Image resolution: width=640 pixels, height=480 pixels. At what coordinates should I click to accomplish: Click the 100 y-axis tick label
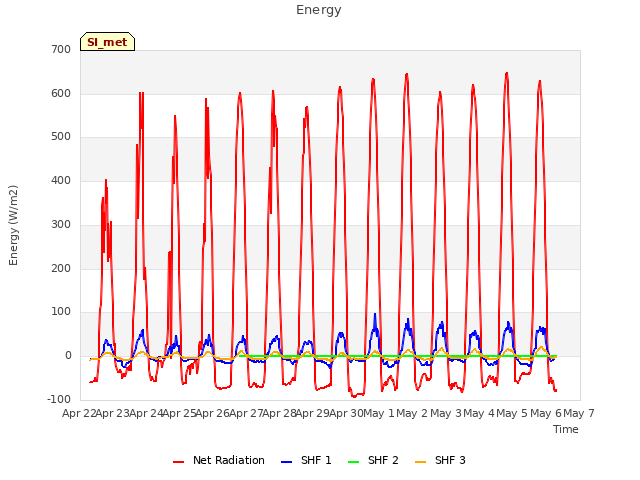click(61, 312)
